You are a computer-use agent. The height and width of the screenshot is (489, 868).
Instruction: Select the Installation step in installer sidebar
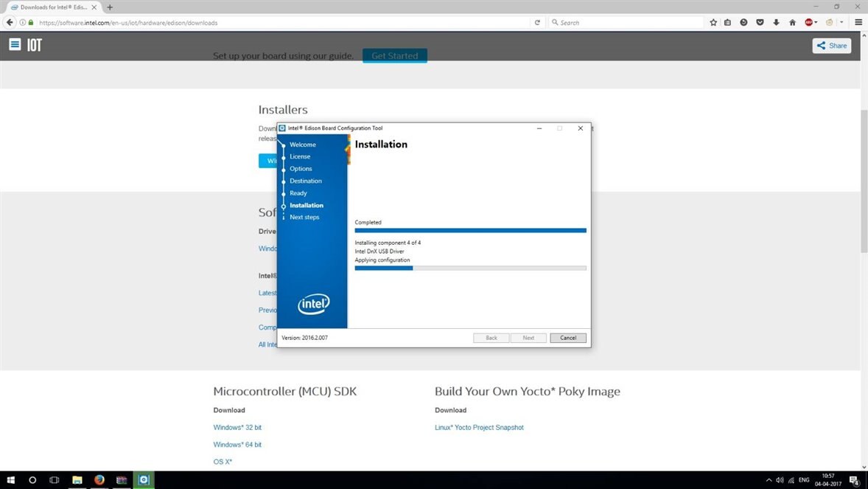[306, 205]
